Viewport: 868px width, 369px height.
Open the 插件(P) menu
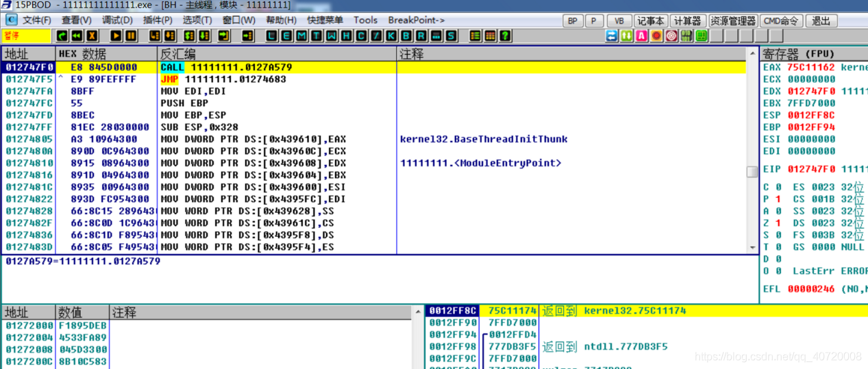pyautogui.click(x=158, y=21)
